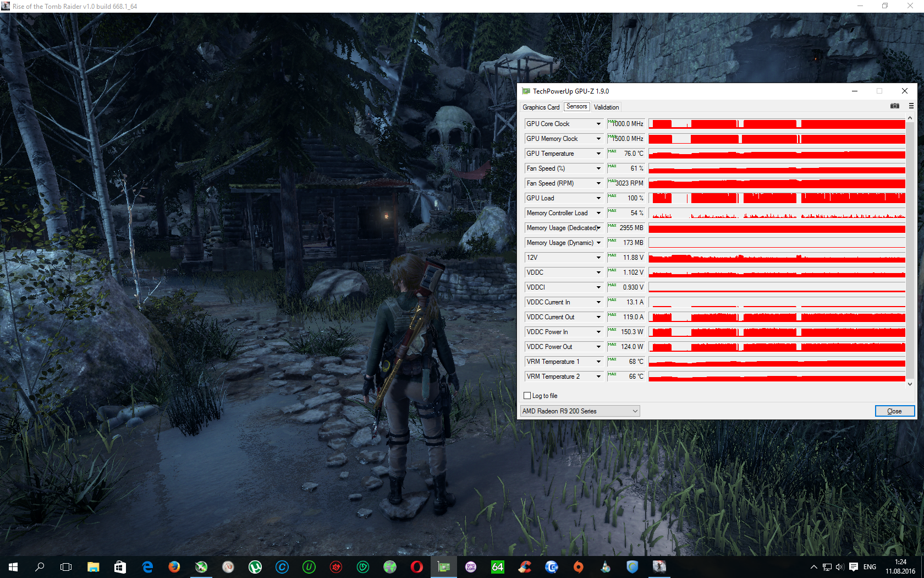Expand the GPU Load sensor dropdown
Image resolution: width=924 pixels, height=578 pixels.
tap(598, 198)
